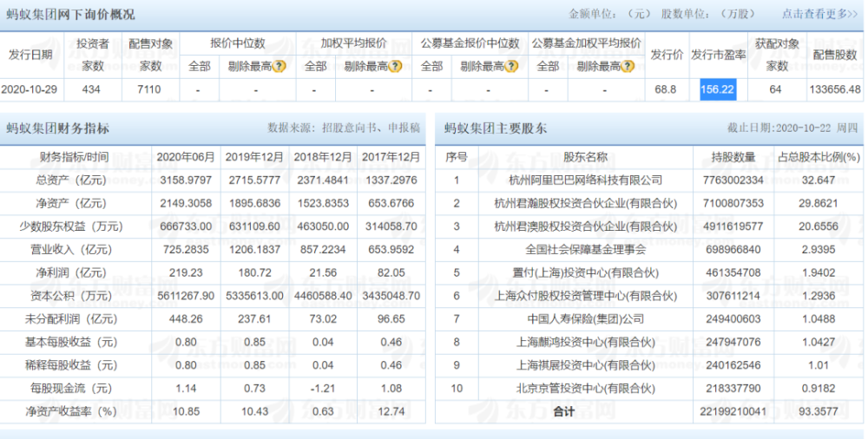This screenshot has width=868, height=439.
Task: Click help icon under 公募基金加权平均报价 剔除最高
Action: pos(628,67)
